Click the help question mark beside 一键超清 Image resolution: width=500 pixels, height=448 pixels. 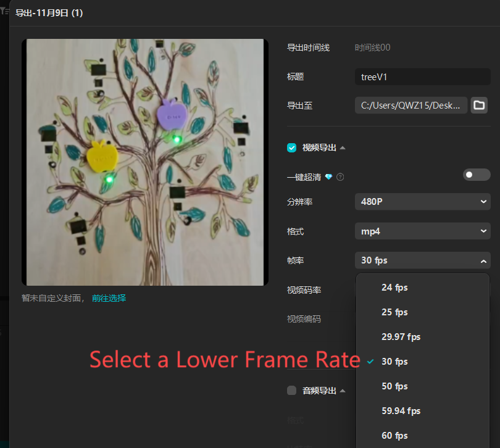[x=340, y=177]
